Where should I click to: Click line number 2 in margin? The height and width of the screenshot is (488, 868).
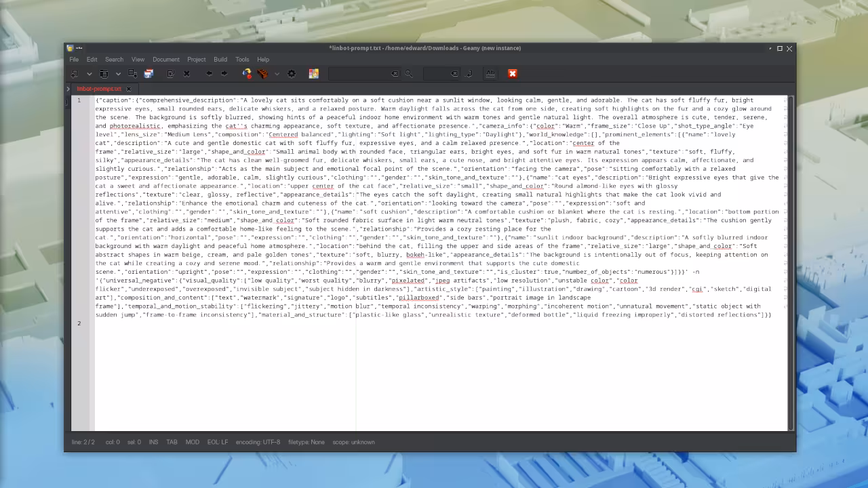(79, 323)
